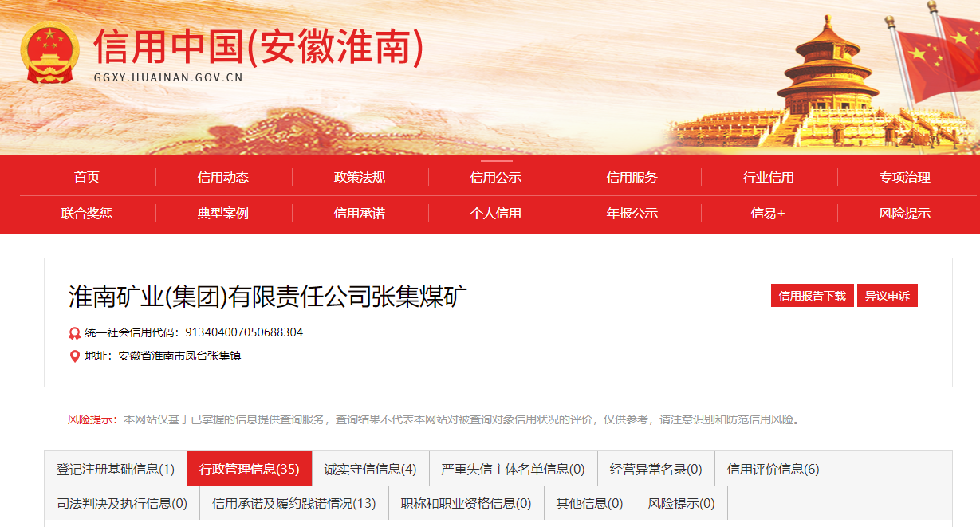Select the 信用评价信息(6) tab

coord(773,469)
